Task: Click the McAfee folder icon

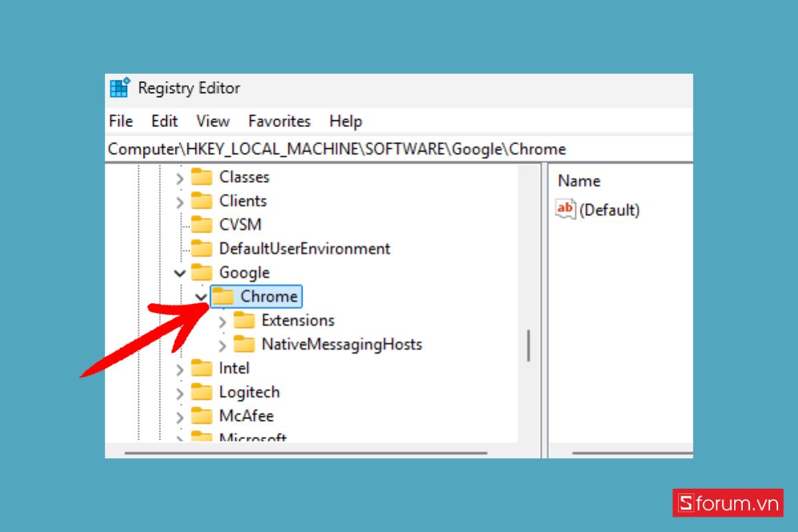Action: pyautogui.click(x=201, y=416)
